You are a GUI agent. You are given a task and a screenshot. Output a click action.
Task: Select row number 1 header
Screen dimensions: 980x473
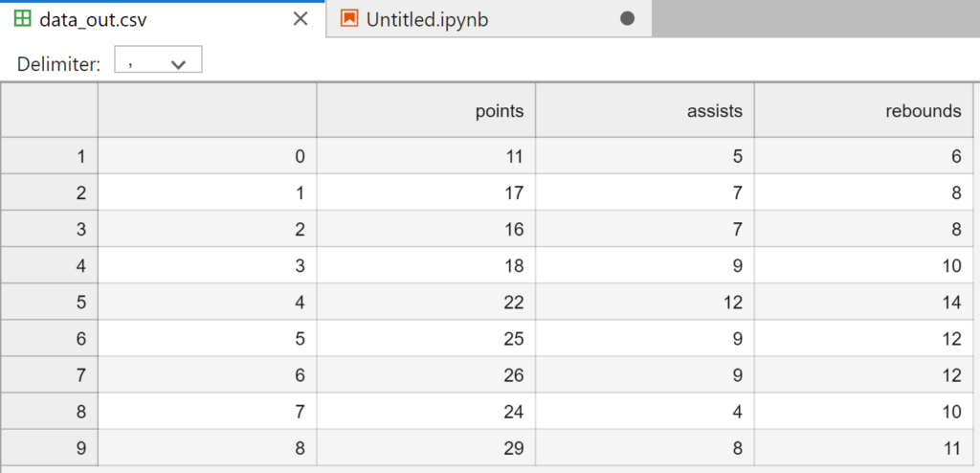pyautogui.click(x=49, y=156)
